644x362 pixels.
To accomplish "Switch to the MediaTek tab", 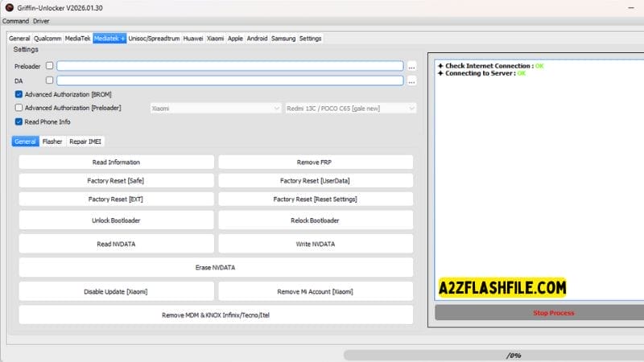I will point(77,38).
